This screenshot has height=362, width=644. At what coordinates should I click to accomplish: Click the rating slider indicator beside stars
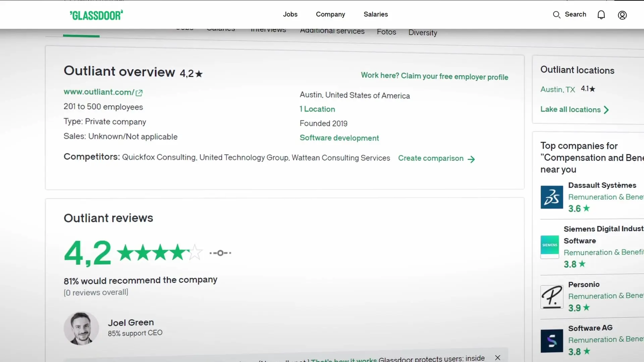(220, 253)
